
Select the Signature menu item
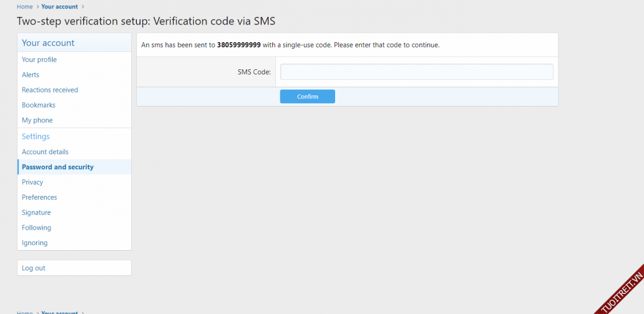[x=36, y=213]
